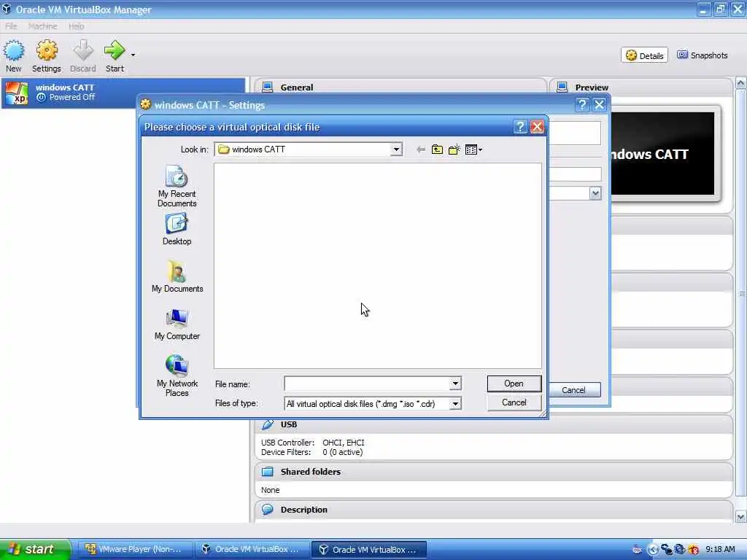This screenshot has height=560, width=747.
Task: Click the New virtual machine icon
Action: coord(13,55)
